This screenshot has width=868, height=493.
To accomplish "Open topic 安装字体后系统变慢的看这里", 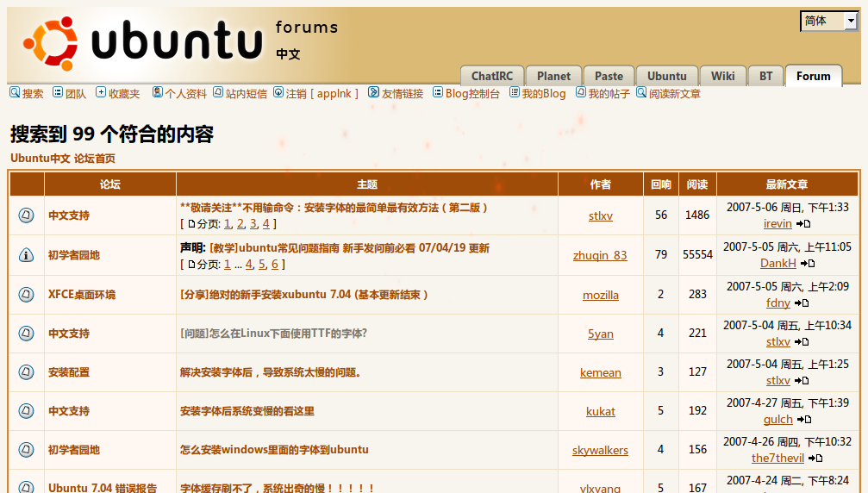I will pyautogui.click(x=247, y=411).
